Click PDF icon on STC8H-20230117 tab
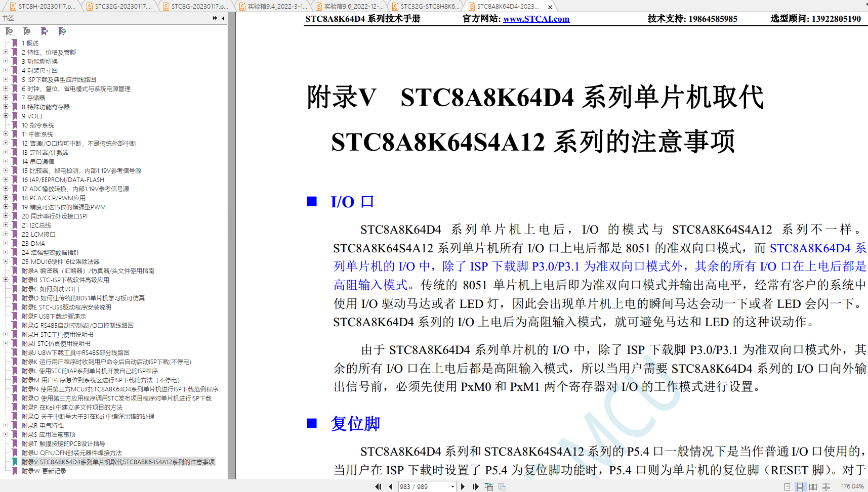 click(x=13, y=7)
